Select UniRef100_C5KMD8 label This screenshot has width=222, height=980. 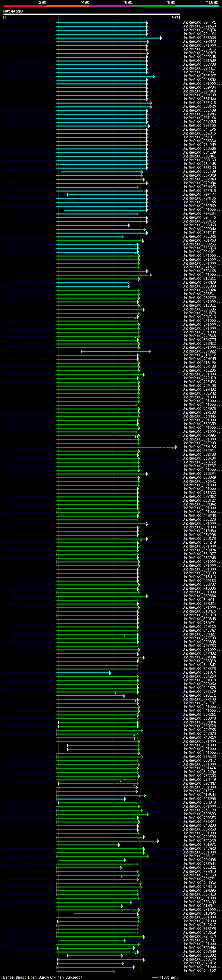pyautogui.click(x=199, y=860)
